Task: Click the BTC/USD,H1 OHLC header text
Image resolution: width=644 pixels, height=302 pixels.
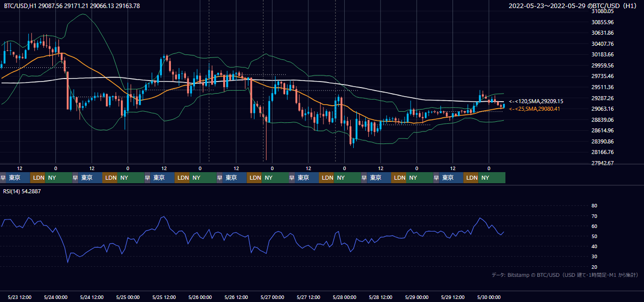Action: (x=72, y=6)
